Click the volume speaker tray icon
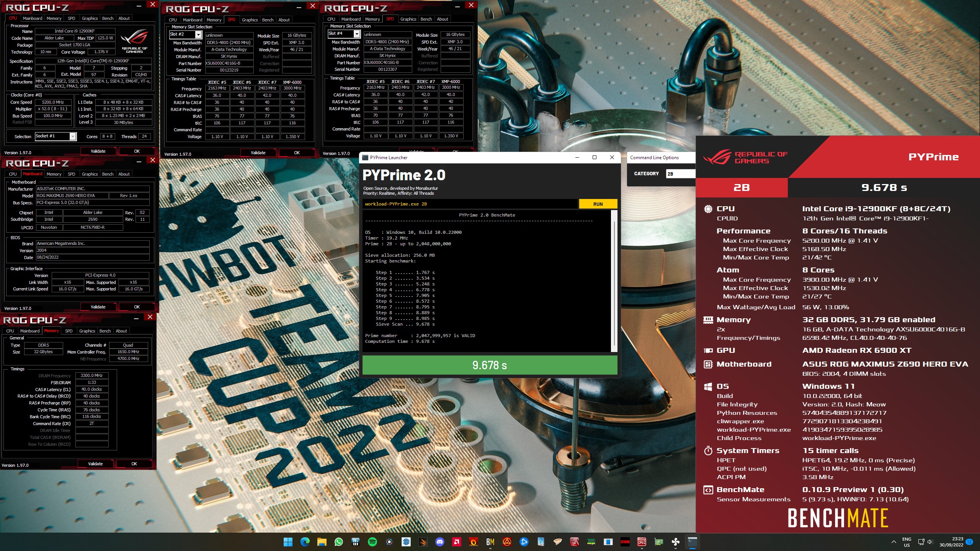The height and width of the screenshot is (551, 980). pyautogui.click(x=930, y=542)
